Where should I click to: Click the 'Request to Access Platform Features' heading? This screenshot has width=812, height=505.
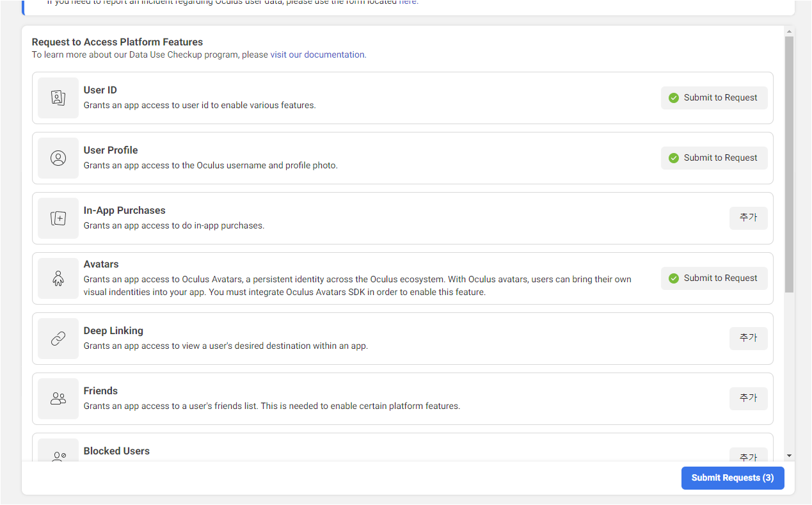point(117,42)
